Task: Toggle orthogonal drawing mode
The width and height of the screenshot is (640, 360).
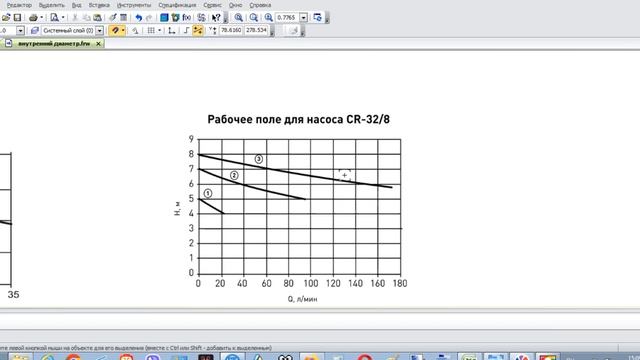Action: (x=186, y=31)
